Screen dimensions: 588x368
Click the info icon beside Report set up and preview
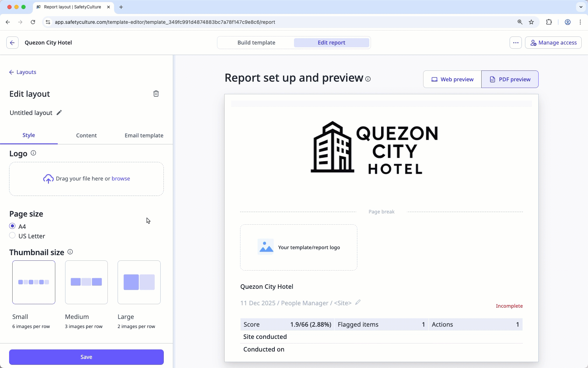tap(368, 79)
